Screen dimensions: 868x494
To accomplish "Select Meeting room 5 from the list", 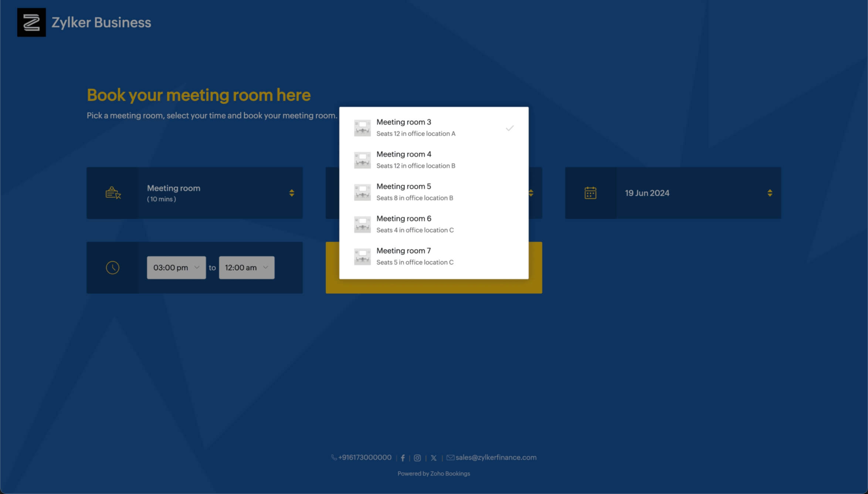I will (433, 191).
